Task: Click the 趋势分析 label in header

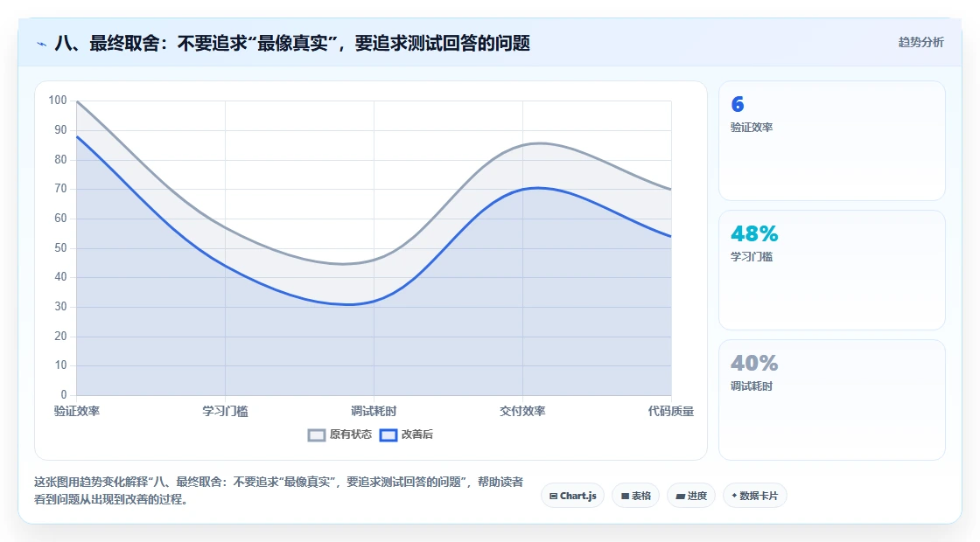Action: (x=920, y=43)
